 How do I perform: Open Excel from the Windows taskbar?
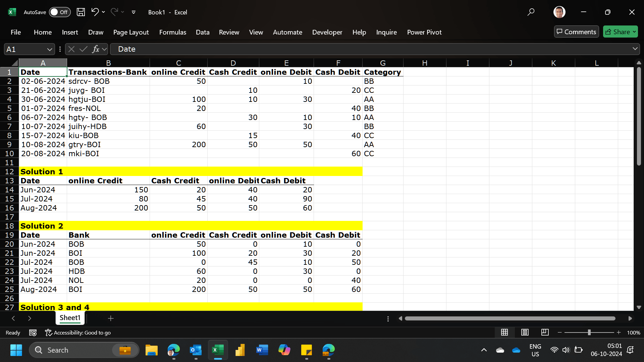point(218,350)
